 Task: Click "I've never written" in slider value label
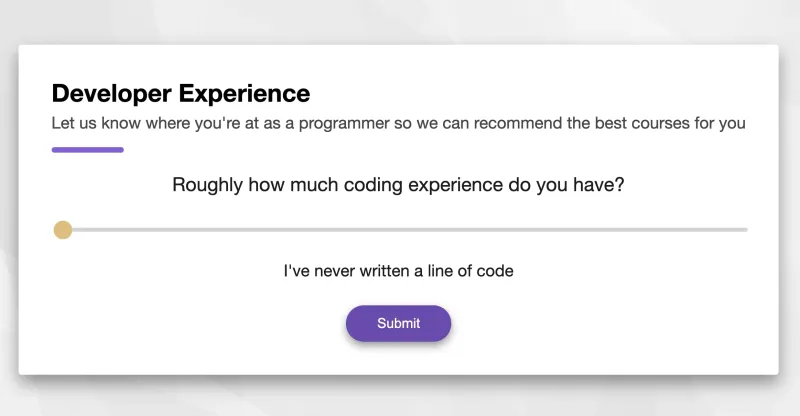[345, 270]
